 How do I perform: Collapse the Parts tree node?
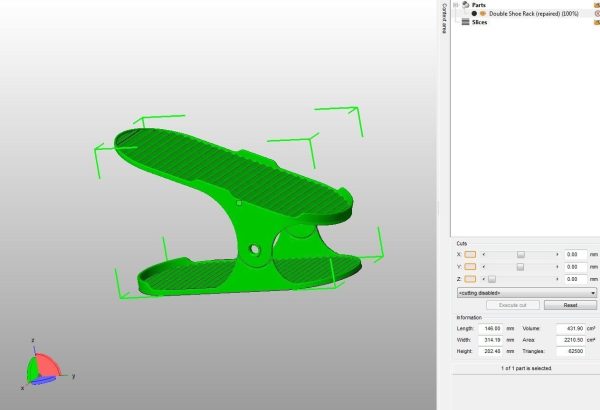click(x=455, y=5)
